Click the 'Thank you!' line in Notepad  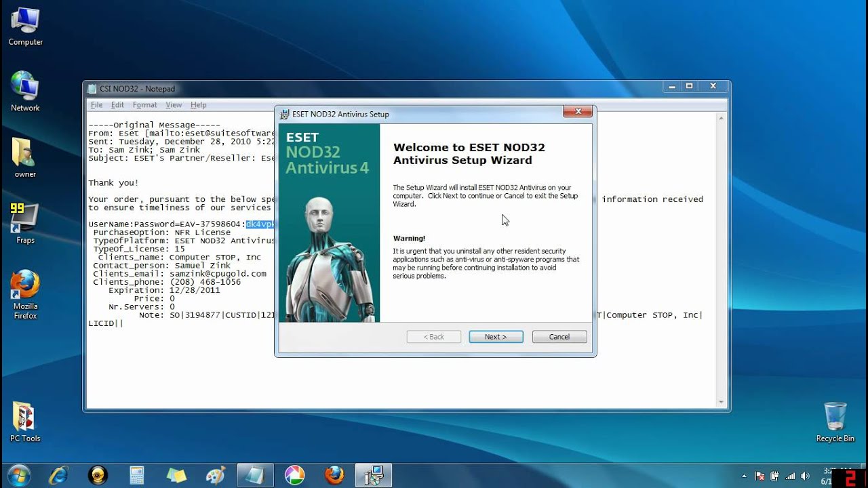click(113, 183)
